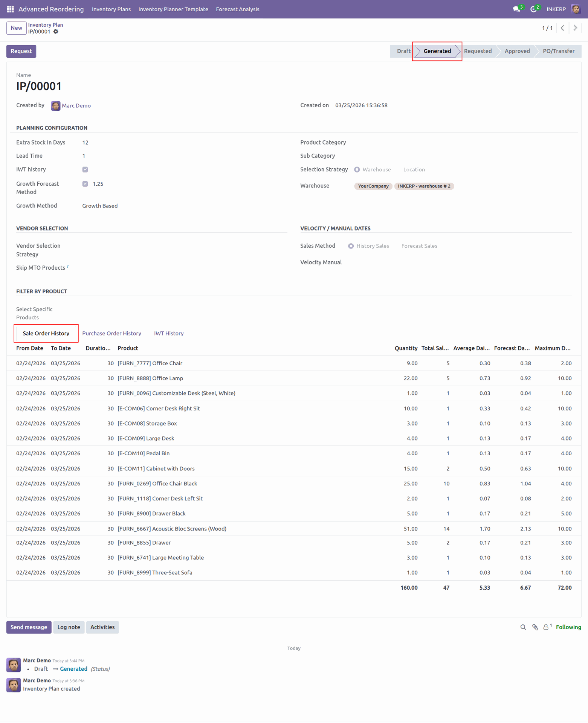The height and width of the screenshot is (723, 588).
Task: Create a New inventory plan
Action: coord(16,28)
